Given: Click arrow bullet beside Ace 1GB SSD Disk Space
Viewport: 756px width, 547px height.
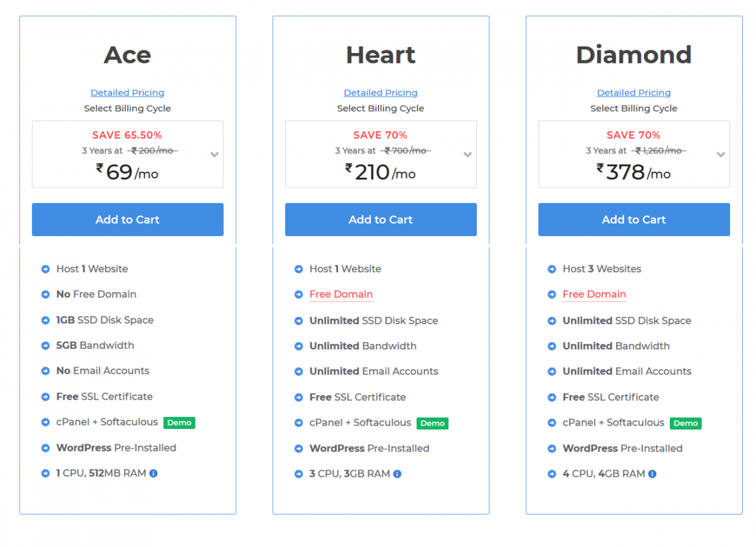Looking at the screenshot, I should [x=45, y=320].
